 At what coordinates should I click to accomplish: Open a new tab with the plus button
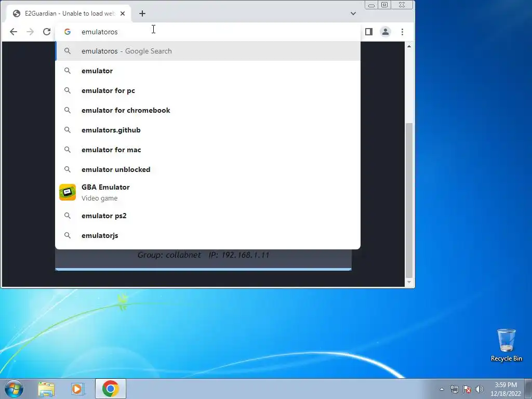[142, 14]
